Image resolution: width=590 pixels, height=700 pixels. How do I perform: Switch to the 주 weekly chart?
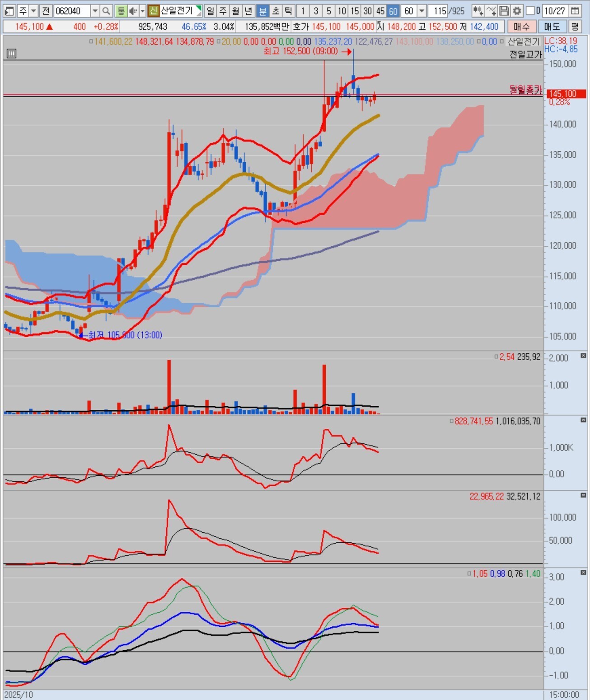click(223, 10)
